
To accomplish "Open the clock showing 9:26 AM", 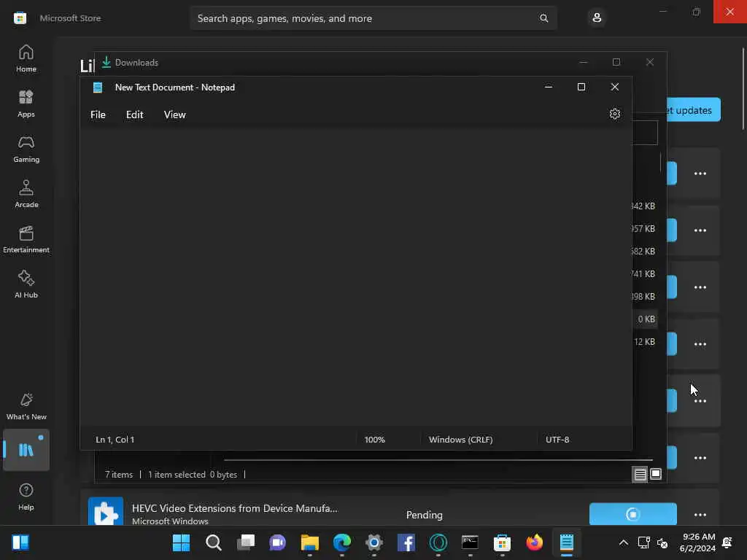I will pos(698,542).
